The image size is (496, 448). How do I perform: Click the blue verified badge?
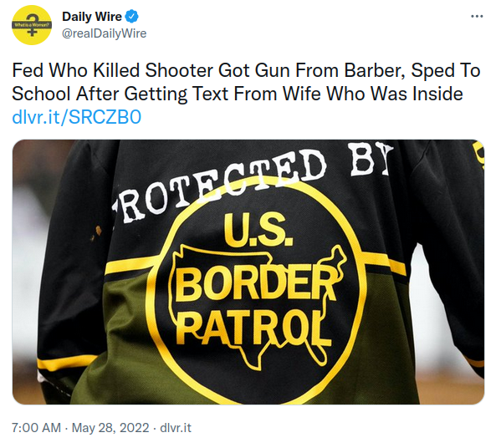click(132, 17)
